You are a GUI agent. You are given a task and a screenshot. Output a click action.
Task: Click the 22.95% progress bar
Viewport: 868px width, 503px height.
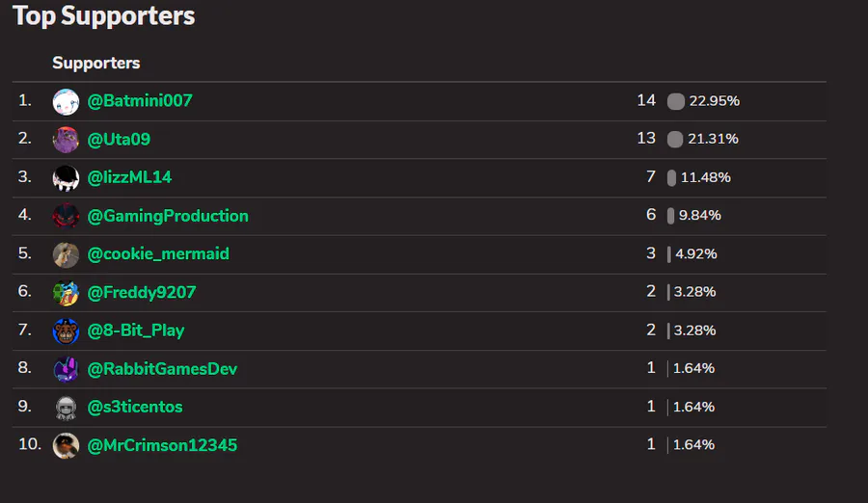point(676,101)
